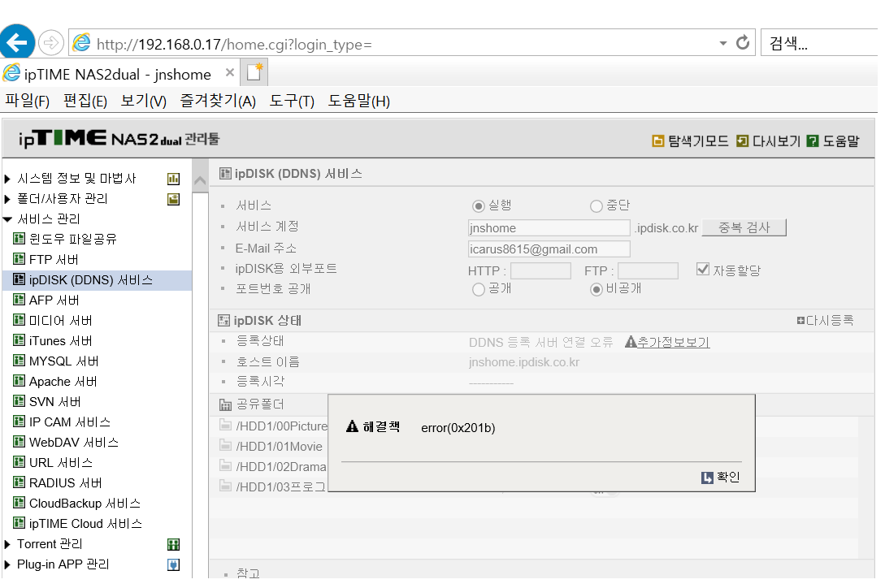Image resolution: width=885 pixels, height=588 pixels.
Task: Expand 폴더/사용자 관리 tree node
Action: coord(7,199)
